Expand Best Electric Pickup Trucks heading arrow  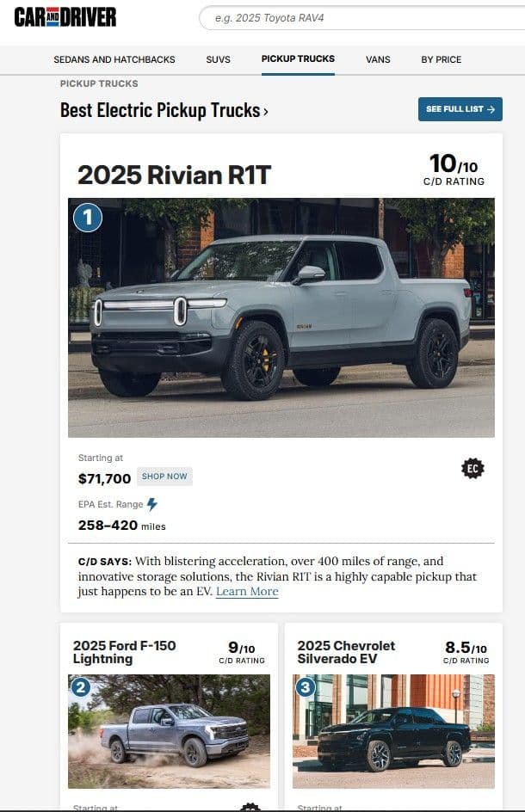tap(266, 111)
